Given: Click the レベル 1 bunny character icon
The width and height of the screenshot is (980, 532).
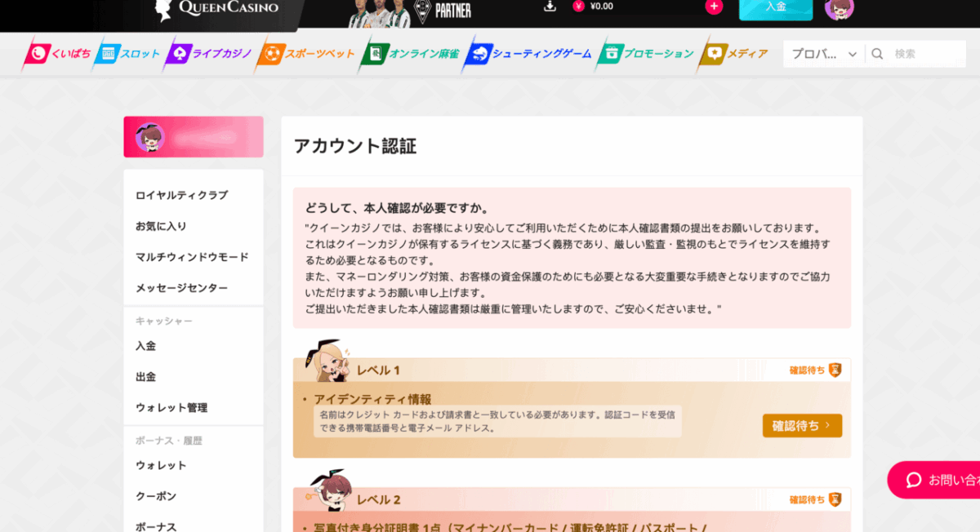Looking at the screenshot, I should [x=327, y=361].
